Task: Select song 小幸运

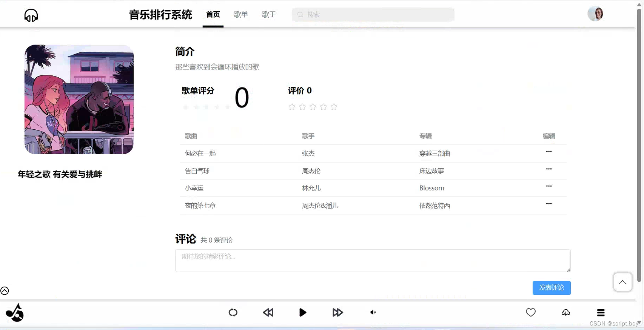Action: [x=194, y=188]
